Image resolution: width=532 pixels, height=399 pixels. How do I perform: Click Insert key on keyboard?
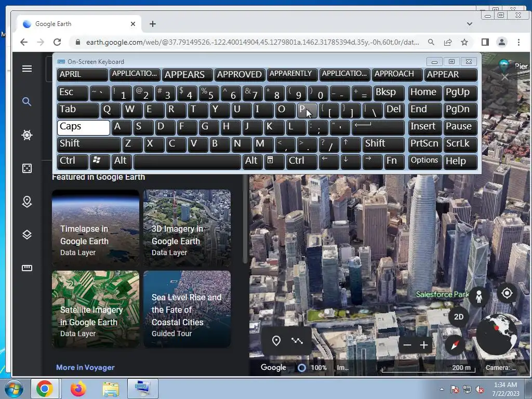[x=424, y=128]
